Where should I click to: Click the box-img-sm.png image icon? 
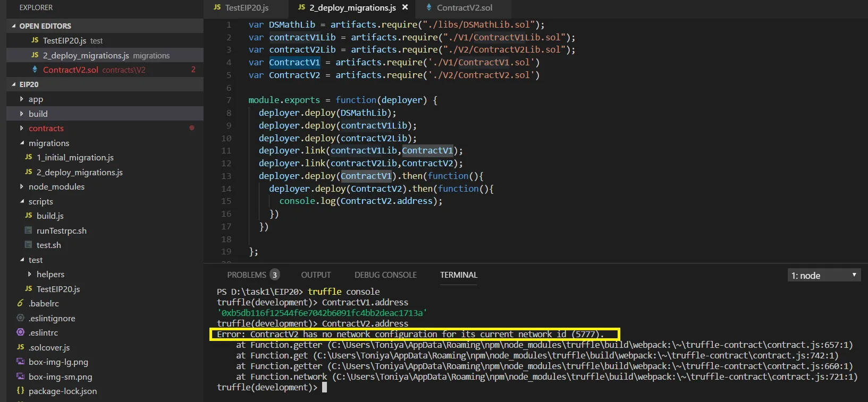tap(20, 377)
